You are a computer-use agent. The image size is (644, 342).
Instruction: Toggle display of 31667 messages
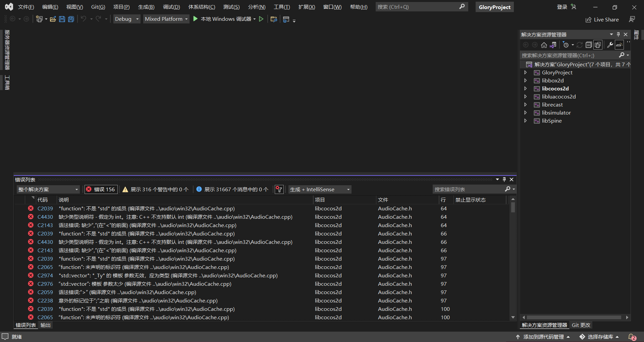(231, 189)
